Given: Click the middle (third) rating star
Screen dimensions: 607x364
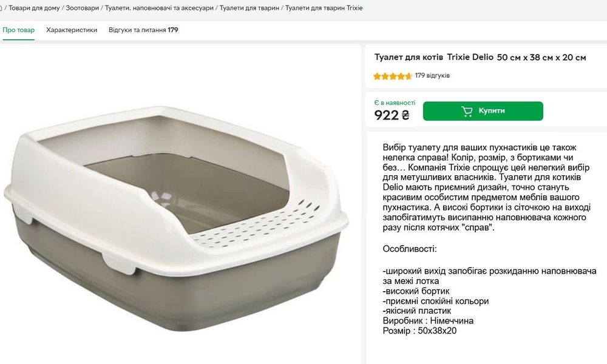Looking at the screenshot, I should (393, 76).
